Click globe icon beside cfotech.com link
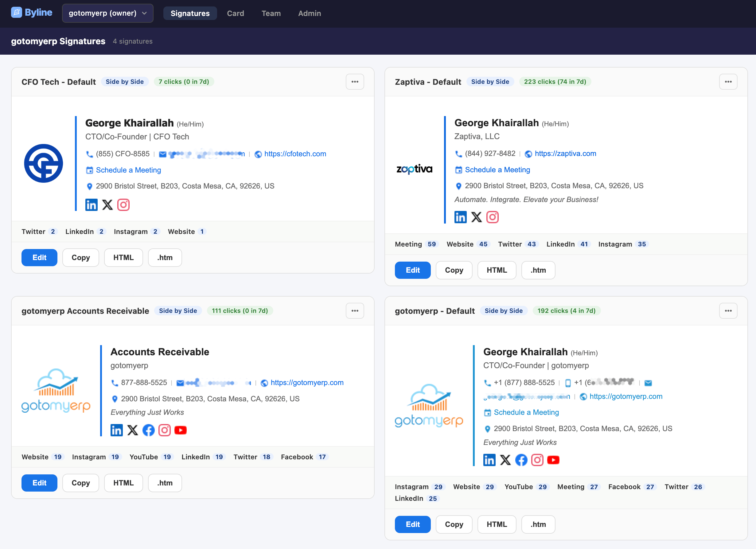Image resolution: width=756 pixels, height=549 pixels. click(x=258, y=154)
